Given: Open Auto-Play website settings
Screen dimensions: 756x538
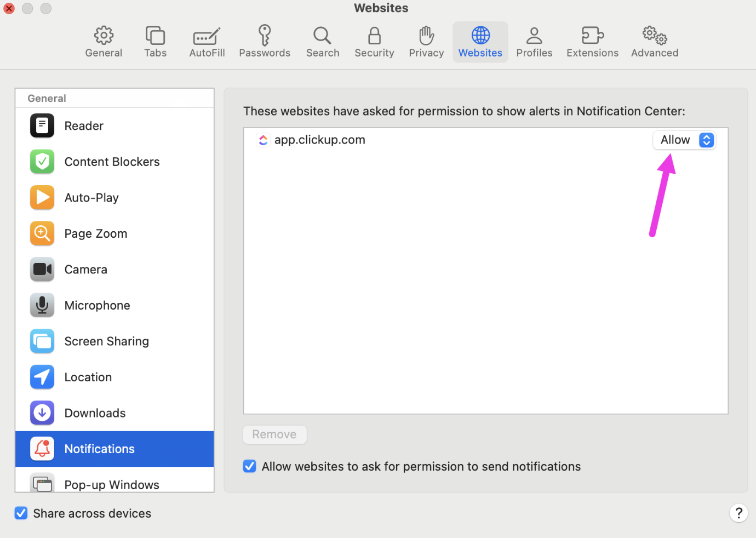Looking at the screenshot, I should [91, 198].
